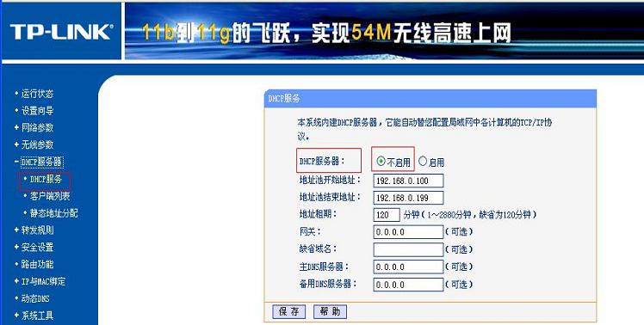The width and height of the screenshot is (644, 325).
Task: Expand the 系统工具 menu
Action: pos(34,316)
